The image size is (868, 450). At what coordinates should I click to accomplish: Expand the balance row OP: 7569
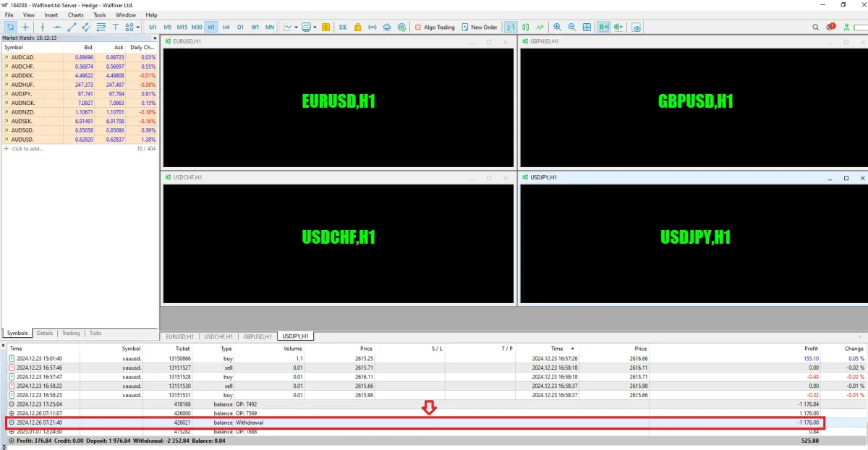(x=12, y=413)
